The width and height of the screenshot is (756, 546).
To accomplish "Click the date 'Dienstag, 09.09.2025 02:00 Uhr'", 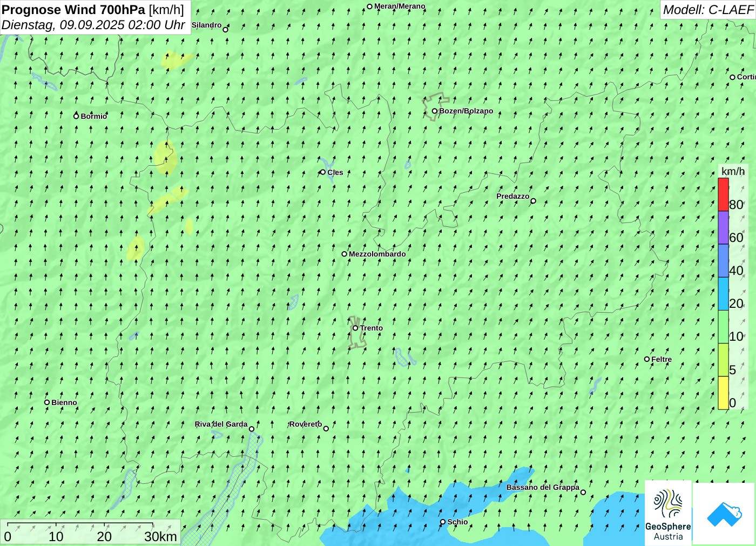I will click(x=93, y=25).
